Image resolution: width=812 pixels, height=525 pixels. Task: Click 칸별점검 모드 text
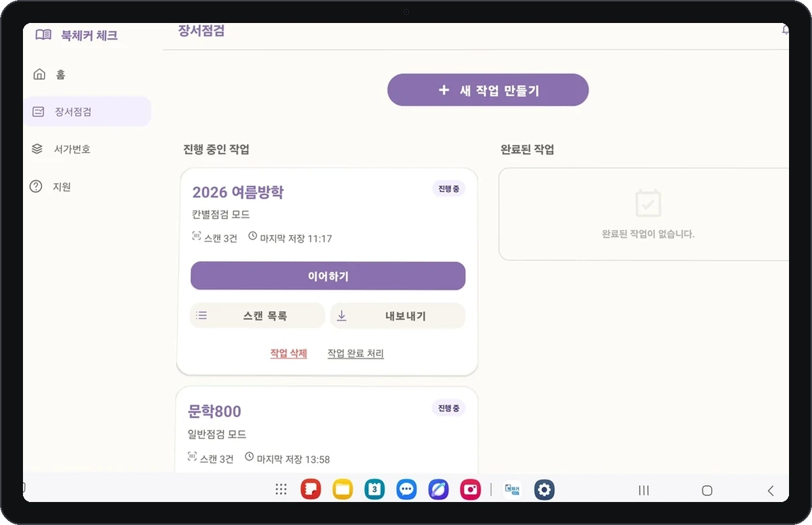pos(221,214)
